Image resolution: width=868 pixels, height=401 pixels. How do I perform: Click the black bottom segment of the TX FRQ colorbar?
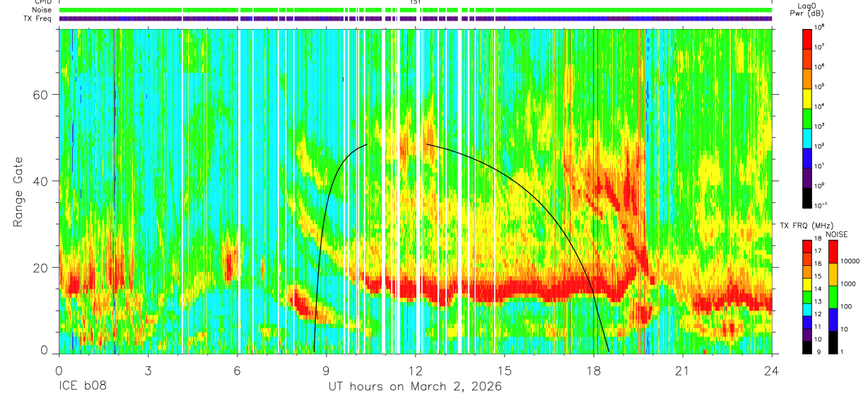[807, 346]
